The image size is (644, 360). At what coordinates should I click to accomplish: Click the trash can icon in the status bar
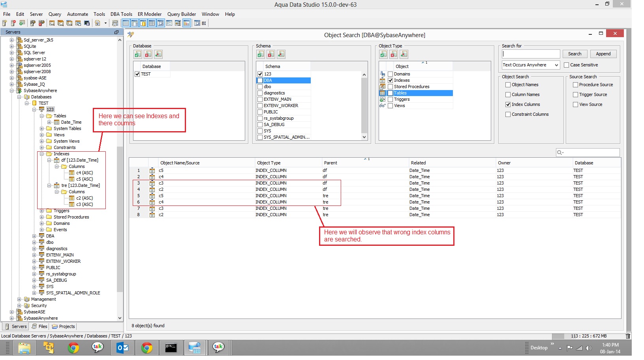[x=628, y=336]
